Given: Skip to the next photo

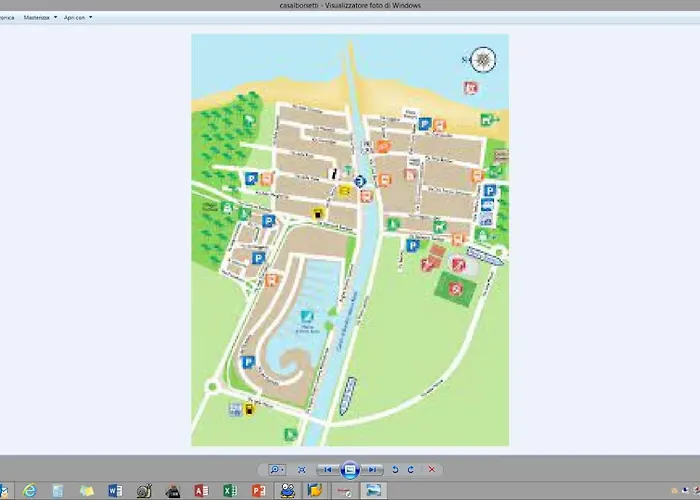Looking at the screenshot, I should click(372, 469).
